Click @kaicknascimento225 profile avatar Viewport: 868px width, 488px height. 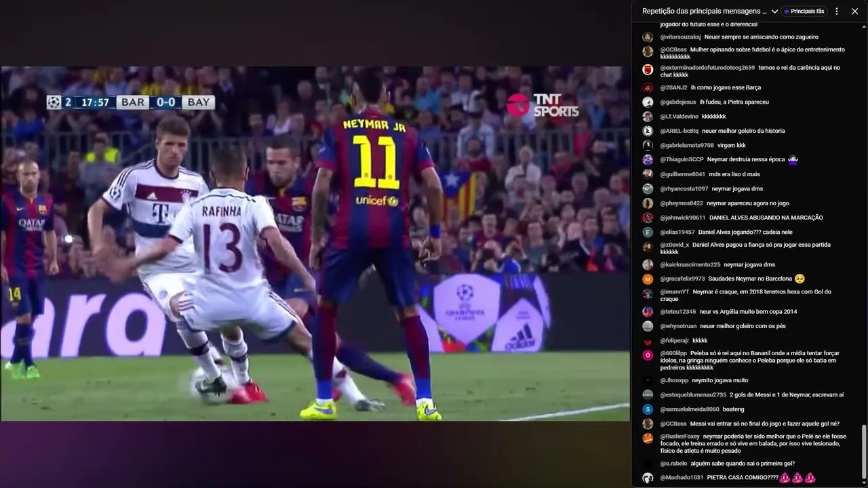pyautogui.click(x=648, y=265)
